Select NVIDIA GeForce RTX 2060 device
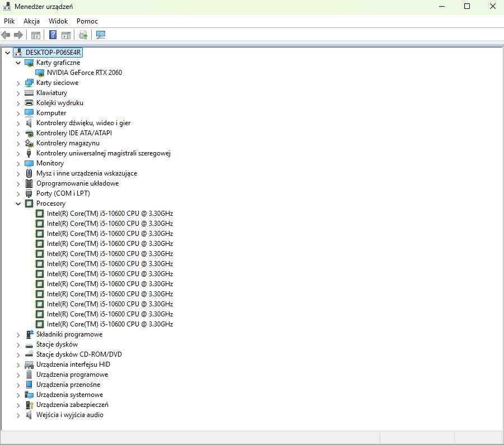The width and height of the screenshot is (504, 445). (84, 73)
